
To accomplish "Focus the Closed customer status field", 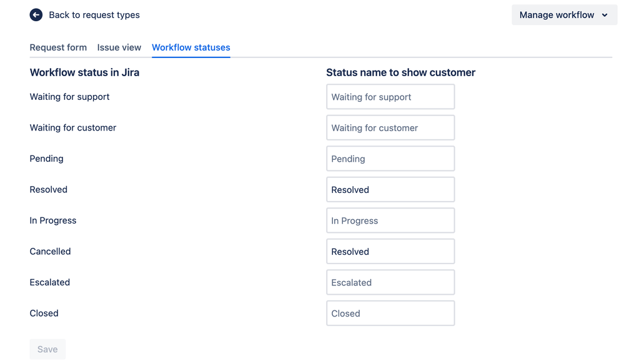I will [x=390, y=313].
